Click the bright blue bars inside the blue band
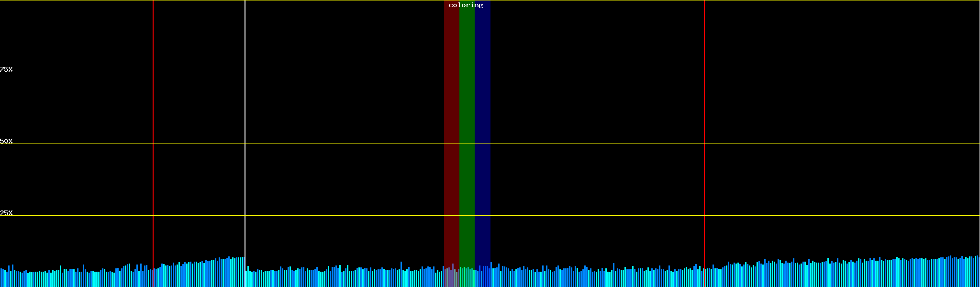This screenshot has width=980, height=287. (482, 277)
